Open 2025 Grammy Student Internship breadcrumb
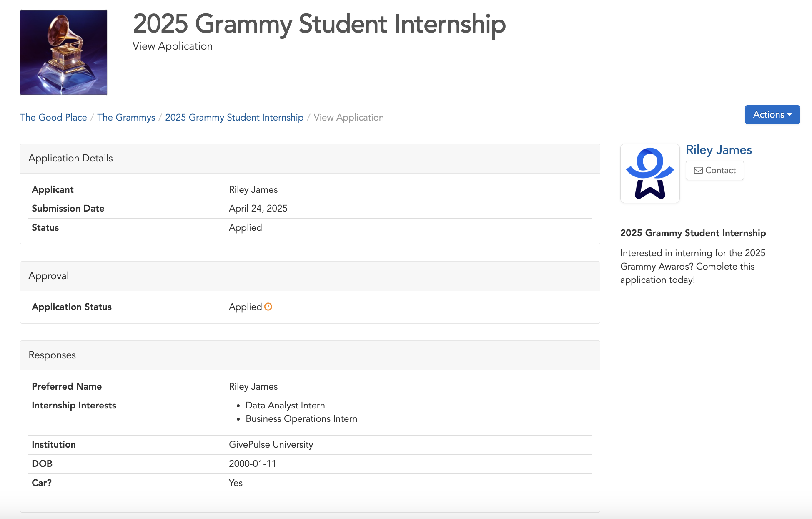812x519 pixels. pos(234,118)
